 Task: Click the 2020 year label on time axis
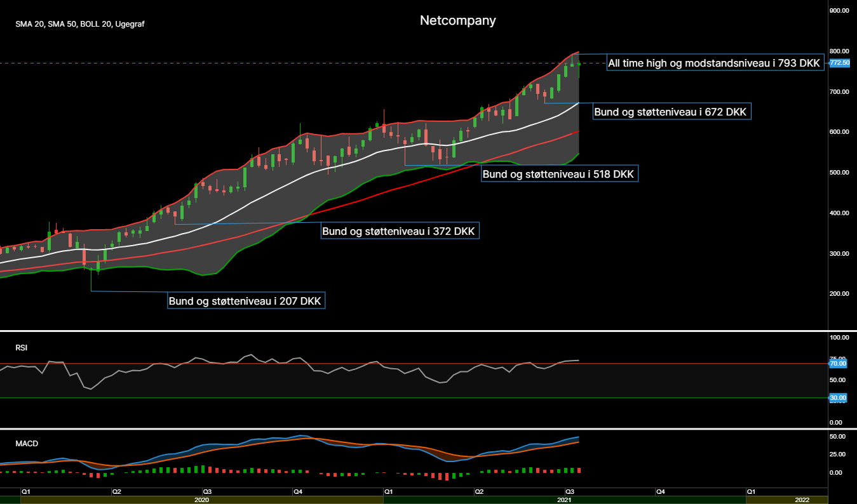click(x=202, y=500)
